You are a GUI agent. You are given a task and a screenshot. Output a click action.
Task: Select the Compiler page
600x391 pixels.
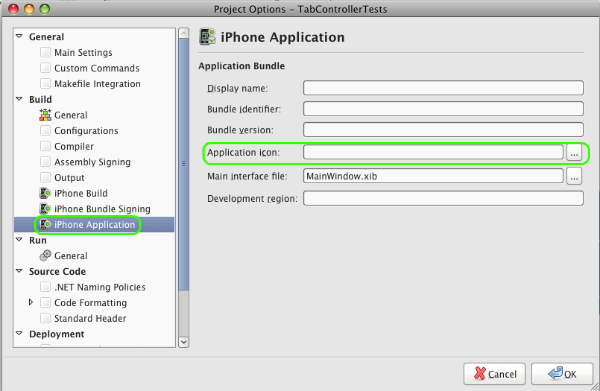click(x=74, y=147)
